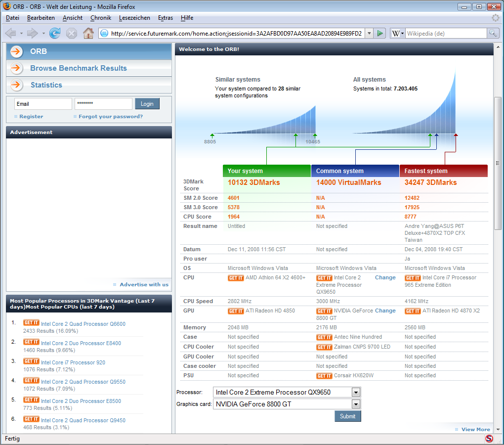
Task: Click the Email input field
Action: tap(43, 104)
